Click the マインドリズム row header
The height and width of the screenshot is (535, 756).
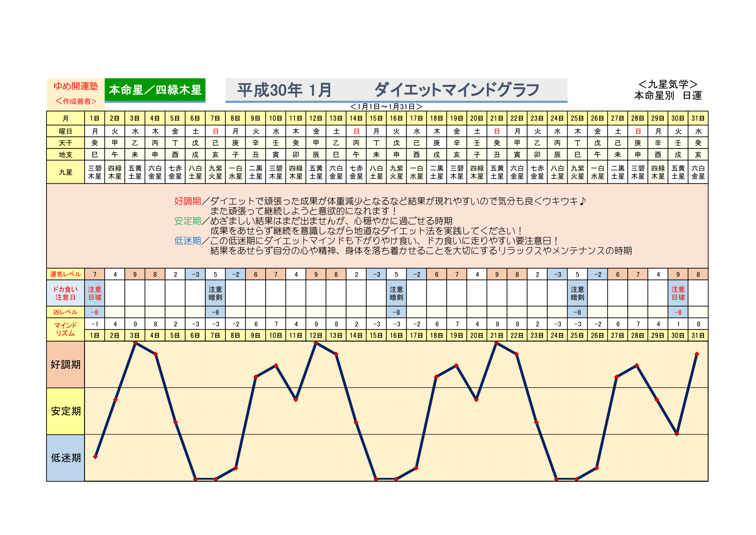(x=66, y=329)
